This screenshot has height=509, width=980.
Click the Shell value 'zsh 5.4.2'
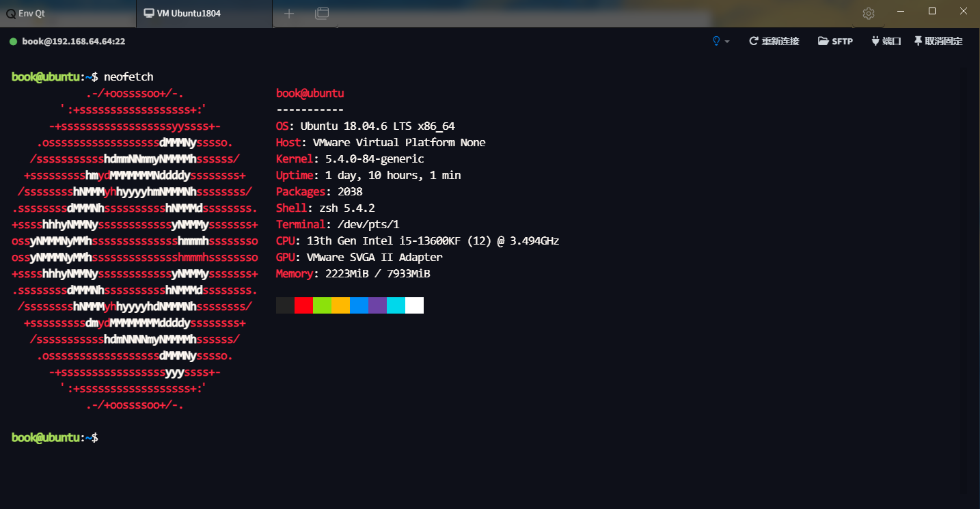click(347, 208)
